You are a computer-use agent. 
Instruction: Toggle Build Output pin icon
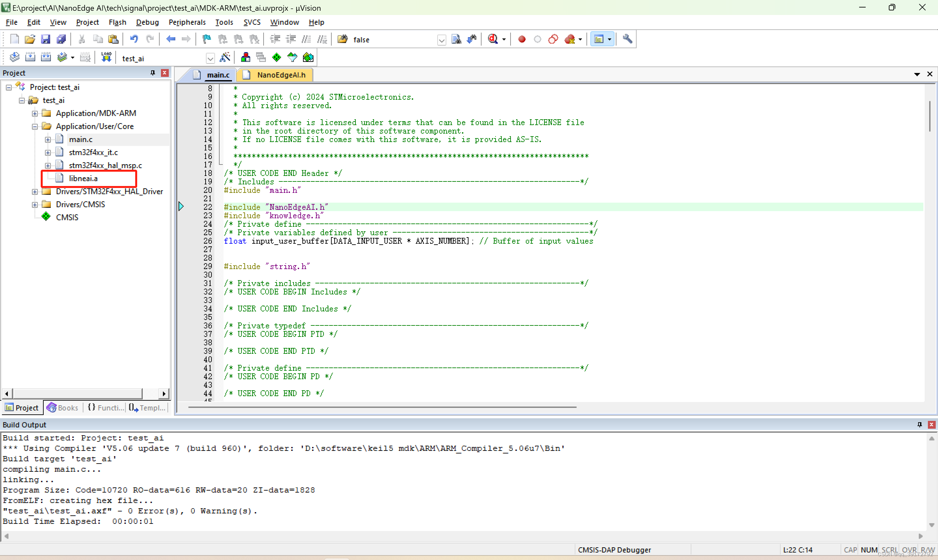(919, 424)
